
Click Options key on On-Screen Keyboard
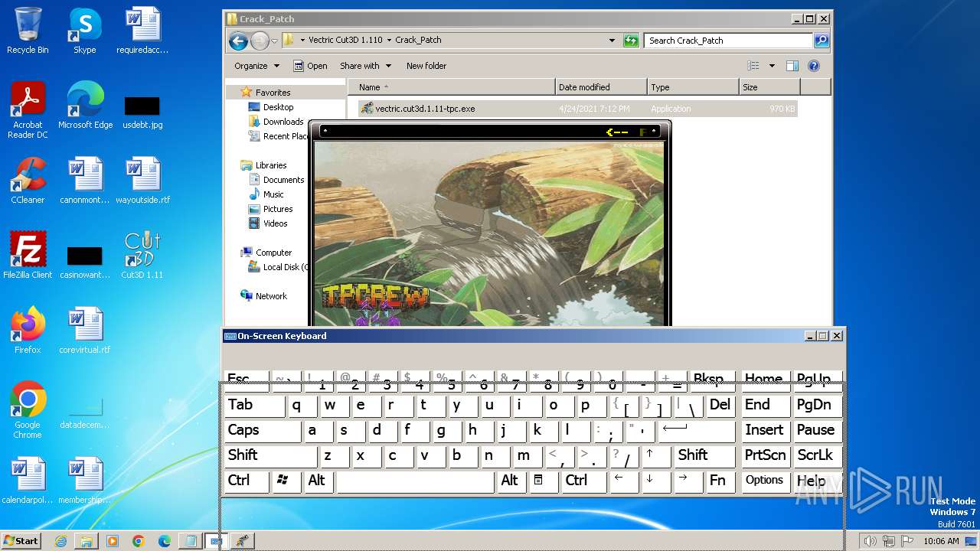click(764, 481)
